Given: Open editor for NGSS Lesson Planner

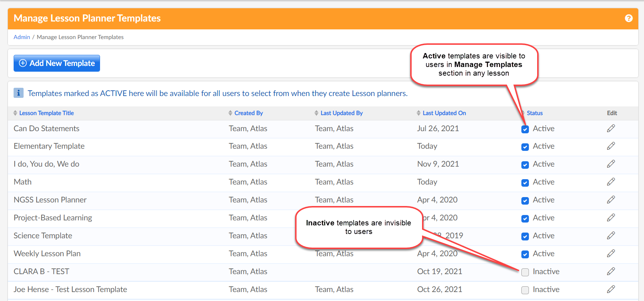Looking at the screenshot, I should click(x=611, y=200).
